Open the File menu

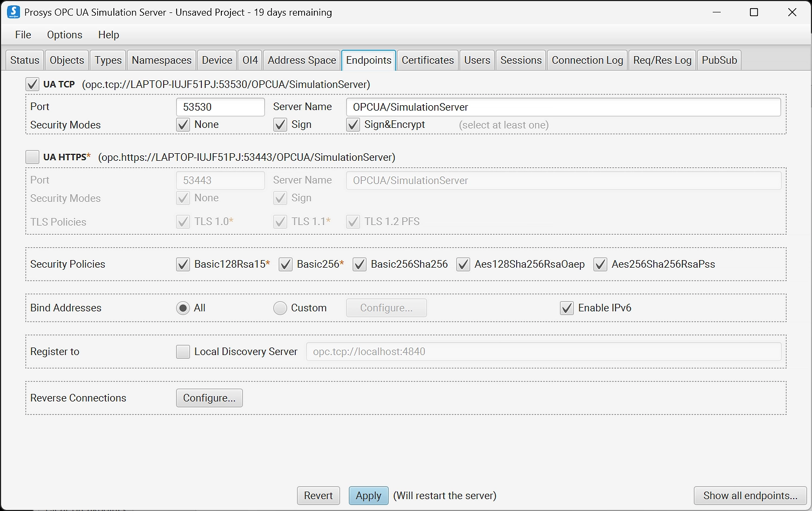click(x=23, y=35)
